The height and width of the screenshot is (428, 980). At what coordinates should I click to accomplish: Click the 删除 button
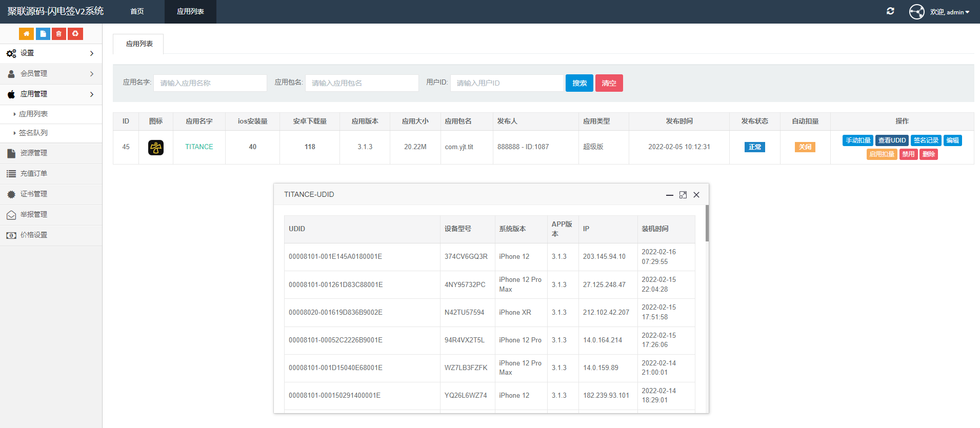click(929, 154)
